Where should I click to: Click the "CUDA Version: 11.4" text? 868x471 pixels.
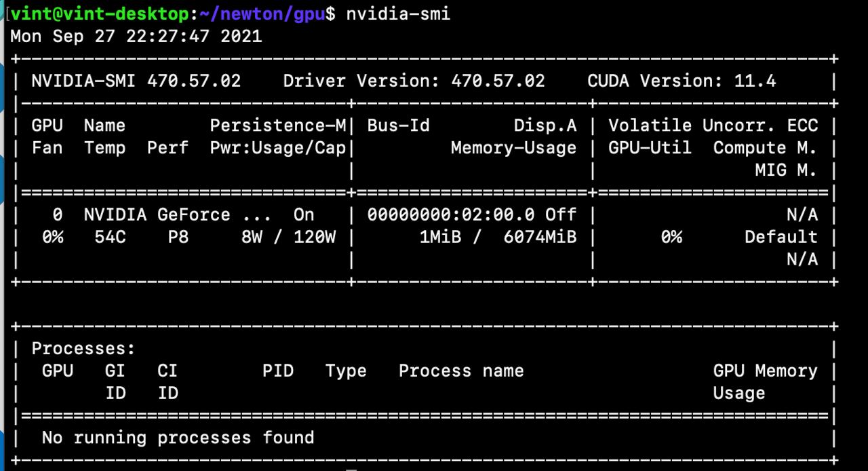pos(682,81)
